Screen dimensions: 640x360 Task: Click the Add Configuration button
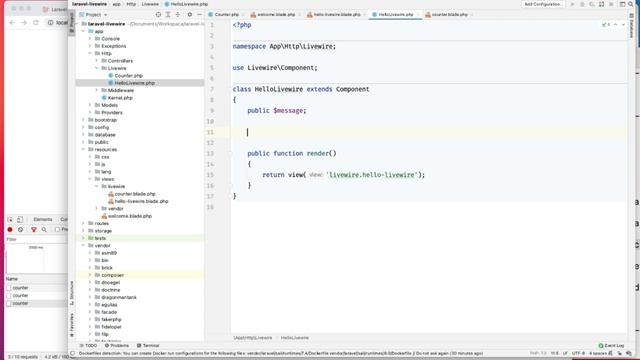click(x=542, y=4)
